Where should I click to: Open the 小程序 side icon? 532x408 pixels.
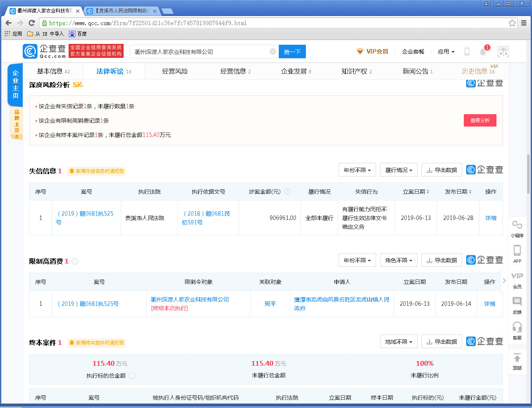[x=517, y=229]
